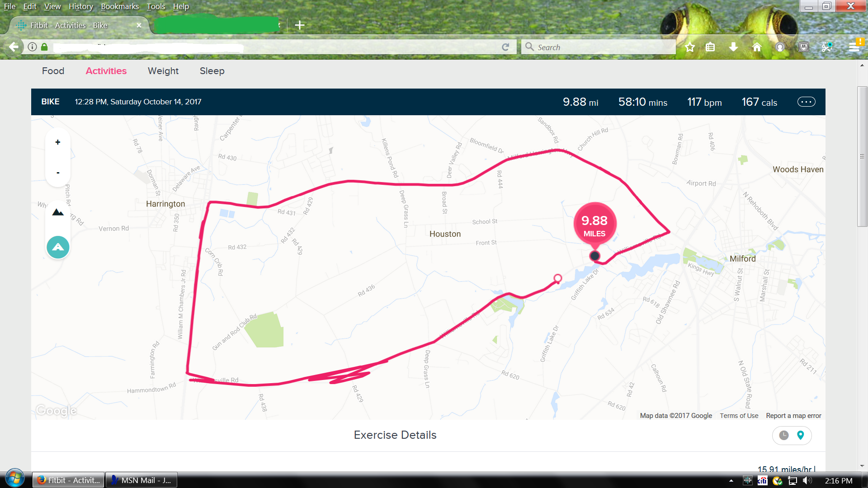Click the map satellite view toggle
868x488 pixels.
coord(57,213)
